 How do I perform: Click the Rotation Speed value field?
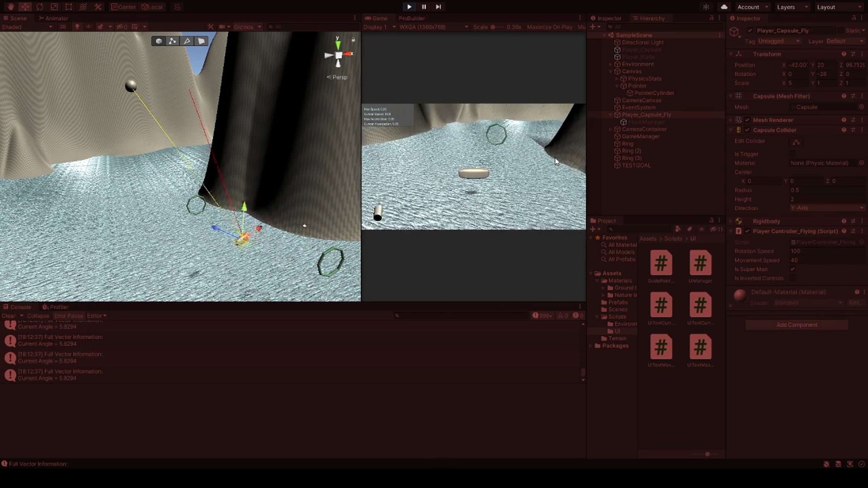(x=827, y=251)
